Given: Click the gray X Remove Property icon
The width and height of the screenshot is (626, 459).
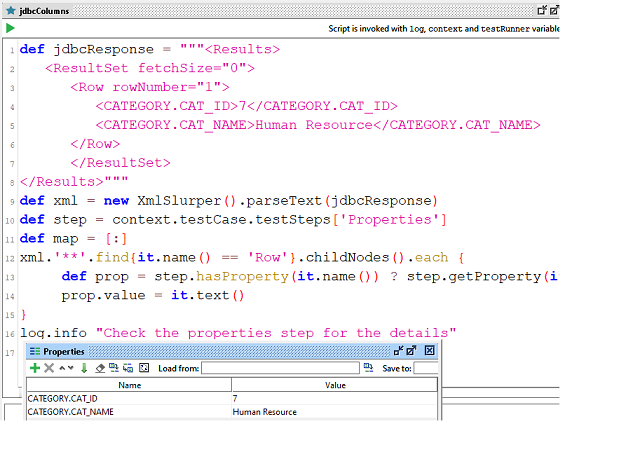Looking at the screenshot, I should pos(48,368).
